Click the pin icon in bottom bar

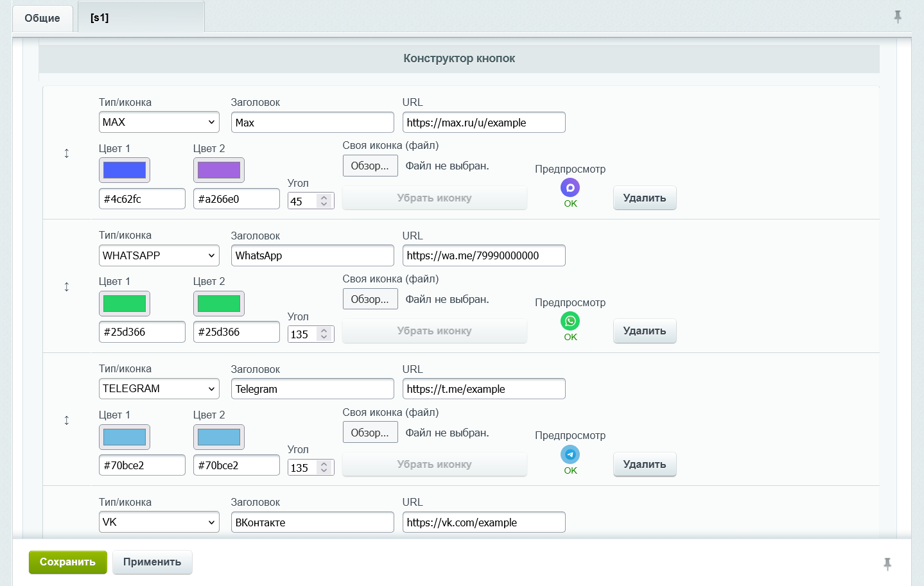click(887, 564)
